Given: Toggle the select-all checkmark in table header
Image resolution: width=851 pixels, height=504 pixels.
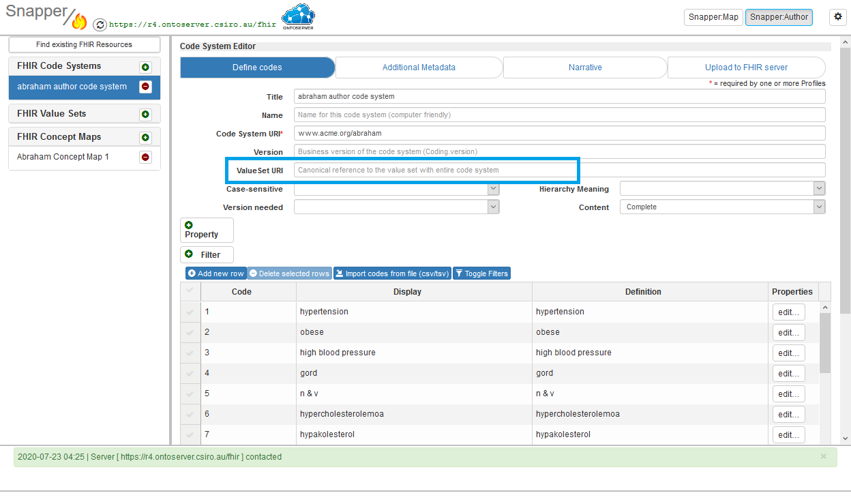Looking at the screenshot, I should pyautogui.click(x=190, y=291).
